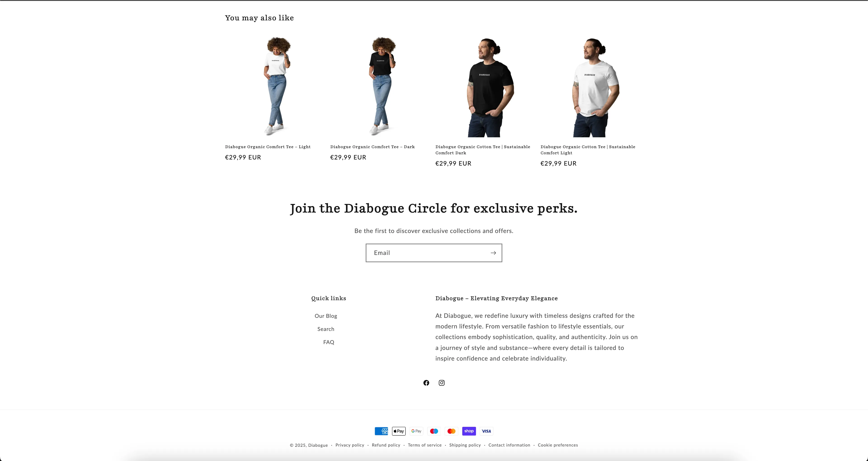Image resolution: width=868 pixels, height=461 pixels.
Task: Click the Shop Pay payment icon
Action: [x=469, y=431]
